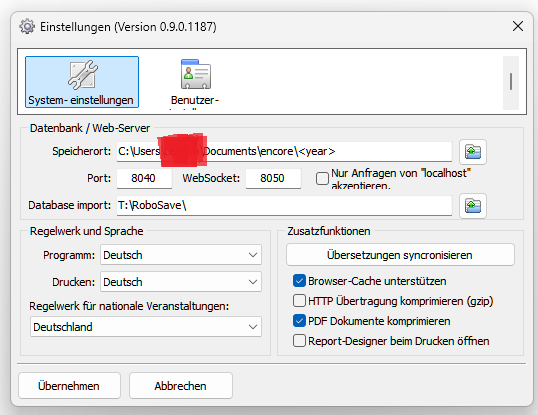Click the Abbrechen button
The image size is (538, 415).
[x=181, y=386]
